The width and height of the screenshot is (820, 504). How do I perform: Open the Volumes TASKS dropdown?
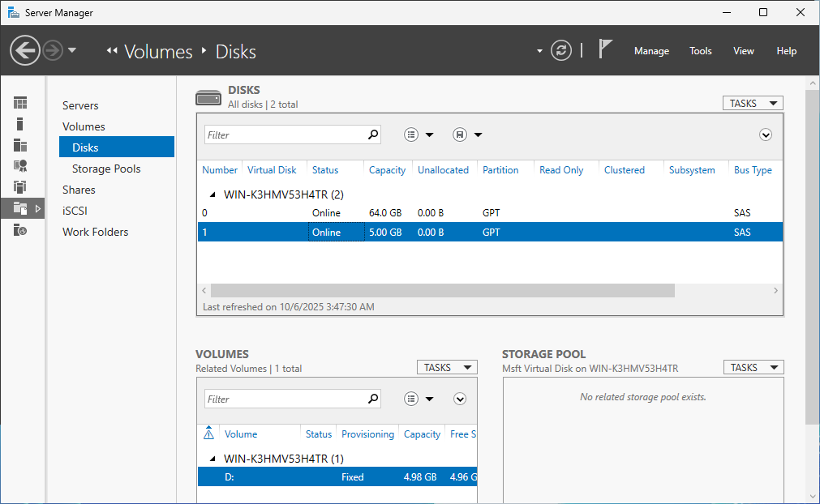pyautogui.click(x=447, y=367)
